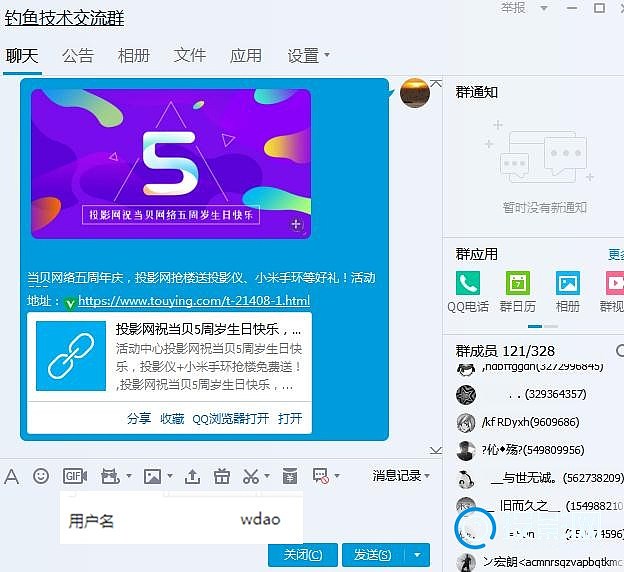624x572 pixels.
Task: Enlarge the purple 5th anniversary image
Action: (171, 164)
